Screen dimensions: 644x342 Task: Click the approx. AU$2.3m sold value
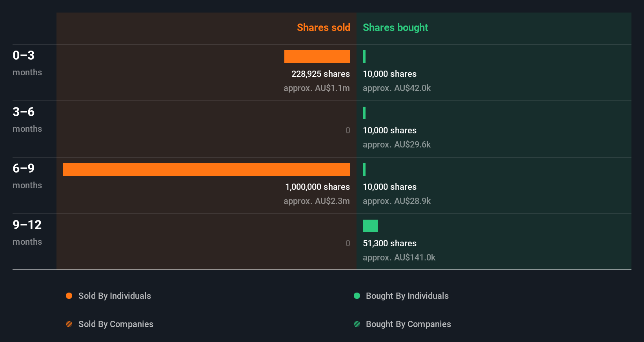pos(317,201)
